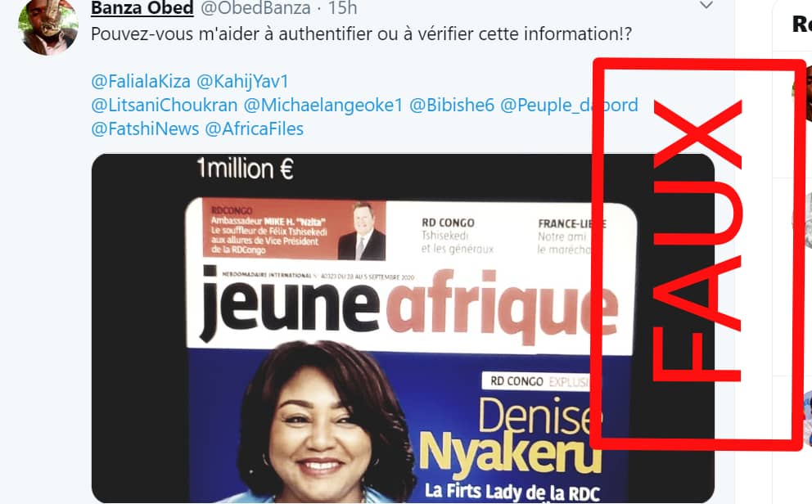Click the Ambassadeur Mike H. inset photo
The width and height of the screenshot is (812, 504).
click(362, 232)
